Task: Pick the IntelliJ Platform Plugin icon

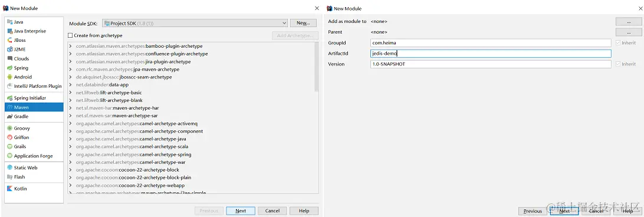Action: point(10,86)
